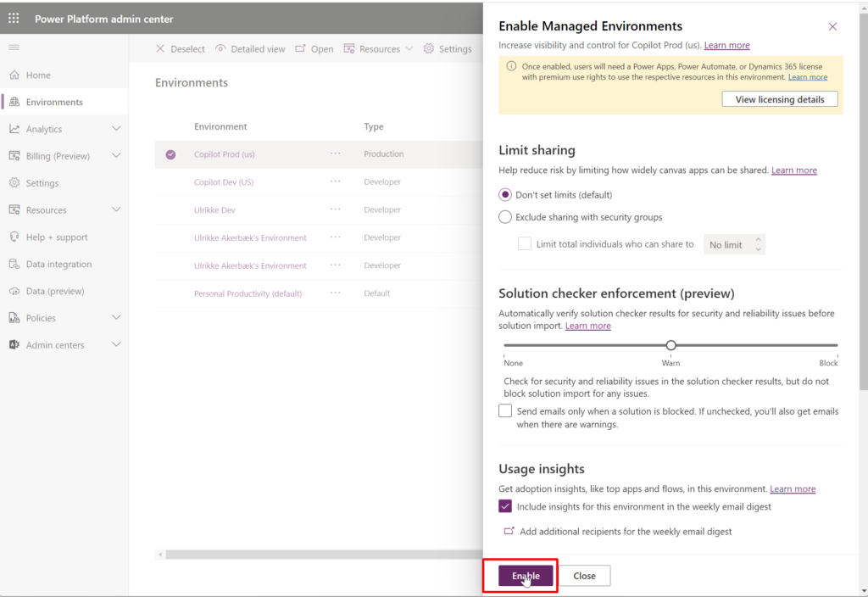Select Don't set limits (default) radio
The height and width of the screenshot is (597, 868).
pos(505,195)
